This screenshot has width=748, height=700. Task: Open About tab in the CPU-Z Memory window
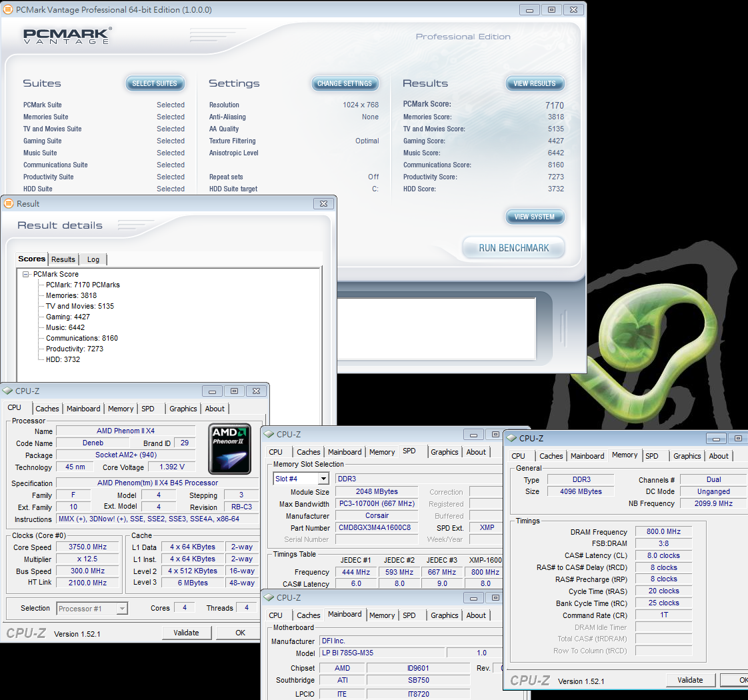pyautogui.click(x=719, y=456)
